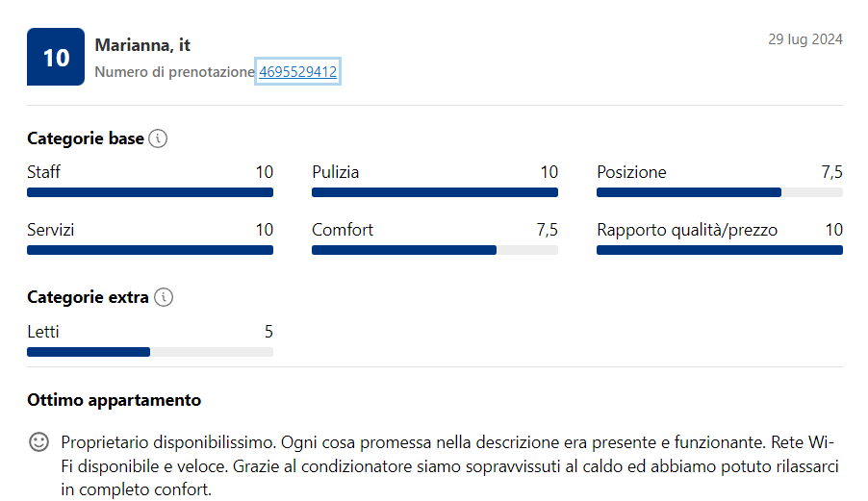The height and width of the screenshot is (501, 868).
Task: Click the Categorie base heading
Action: point(86,138)
